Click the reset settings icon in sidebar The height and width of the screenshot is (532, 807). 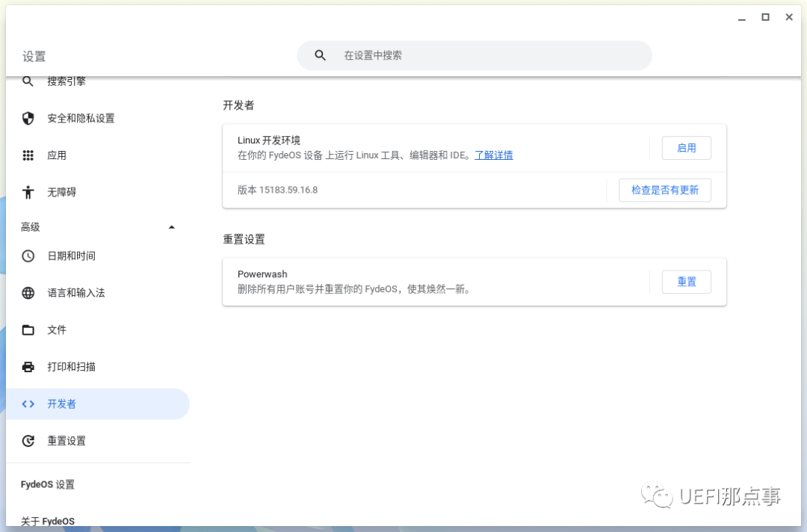coord(28,441)
